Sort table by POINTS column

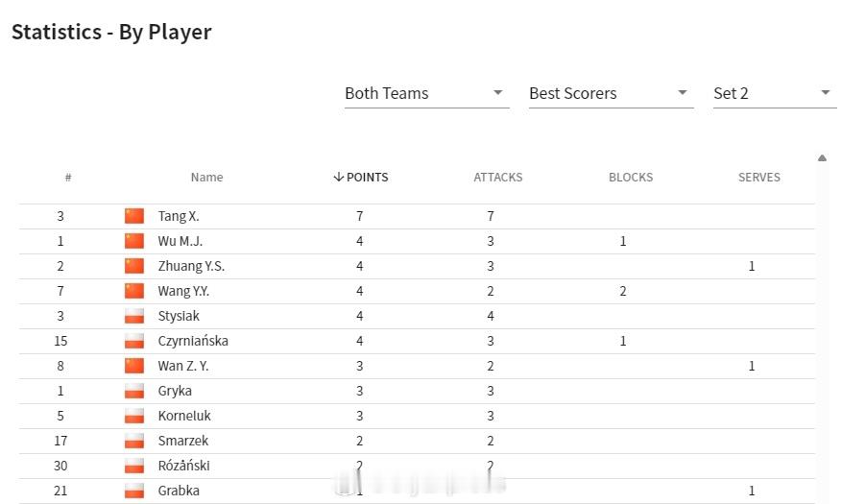[x=360, y=177]
